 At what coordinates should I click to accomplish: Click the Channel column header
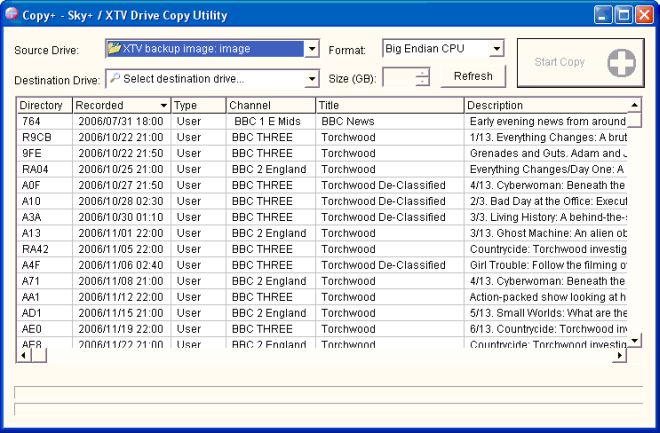tap(270, 105)
